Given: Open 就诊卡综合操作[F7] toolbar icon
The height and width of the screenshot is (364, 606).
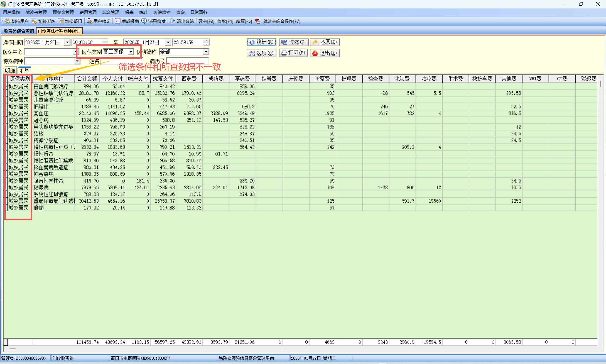Looking at the screenshot, I should coord(258,21).
